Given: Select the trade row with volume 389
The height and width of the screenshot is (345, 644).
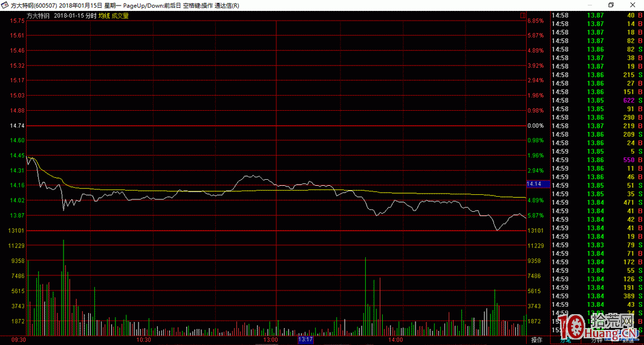Looking at the screenshot, I should [x=597, y=295].
